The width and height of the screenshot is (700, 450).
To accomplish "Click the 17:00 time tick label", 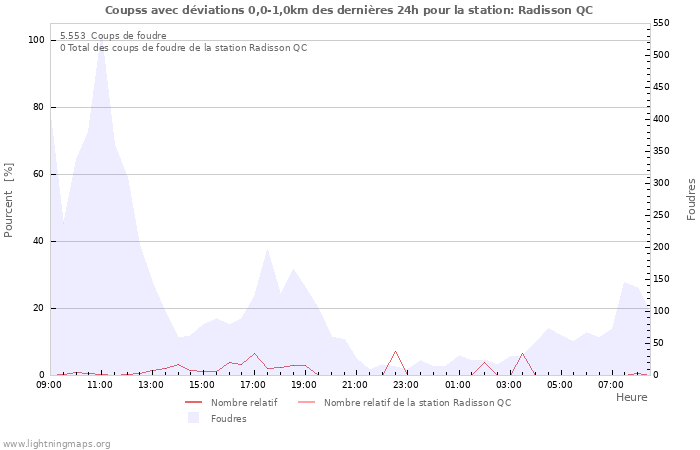I will pyautogui.click(x=253, y=385).
